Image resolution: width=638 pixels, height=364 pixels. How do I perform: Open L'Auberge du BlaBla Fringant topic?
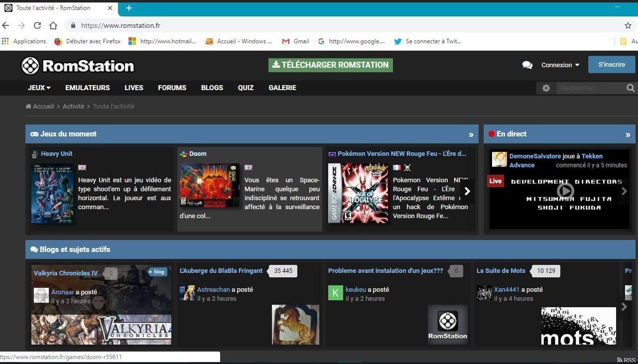coord(221,271)
